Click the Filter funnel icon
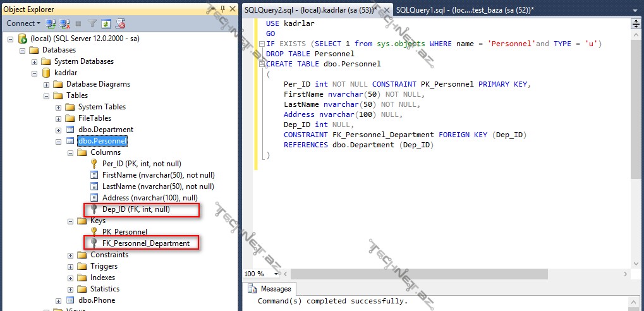 pos(92,23)
